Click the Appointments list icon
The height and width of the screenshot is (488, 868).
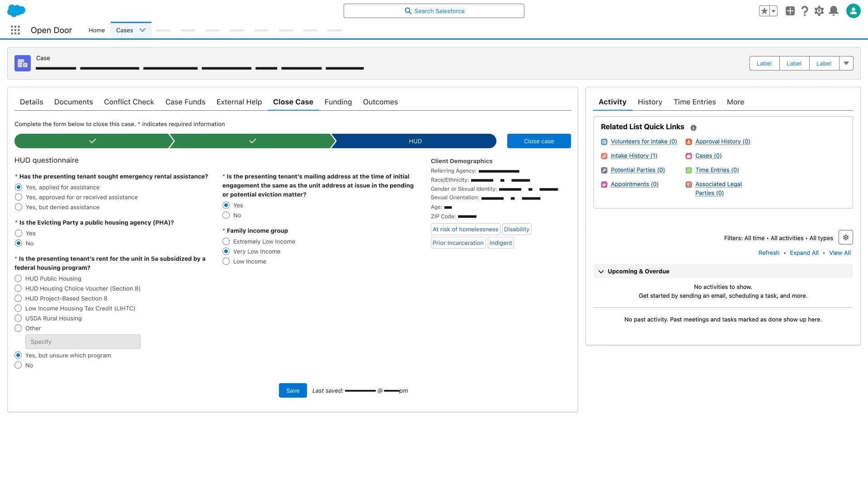604,184
